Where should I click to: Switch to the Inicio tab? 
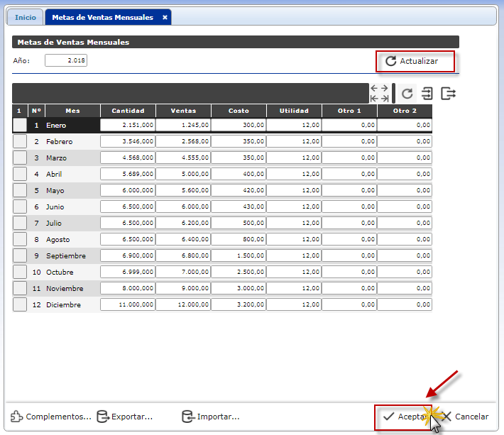(26, 17)
